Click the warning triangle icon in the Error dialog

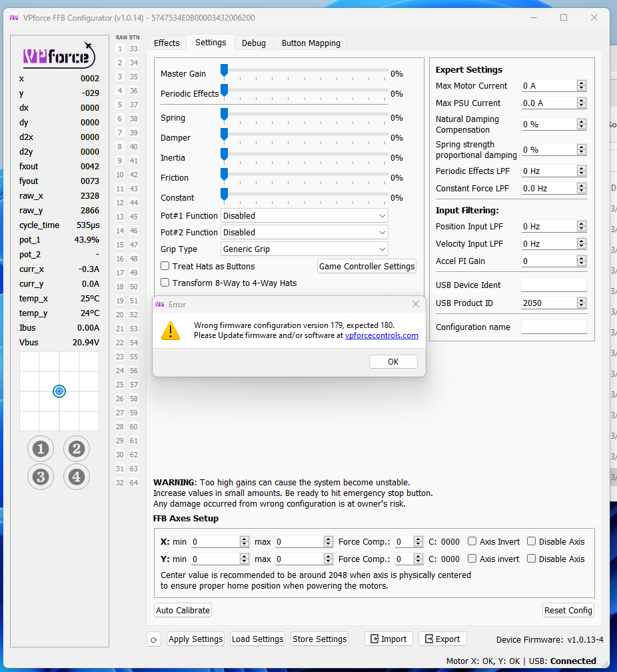[171, 331]
